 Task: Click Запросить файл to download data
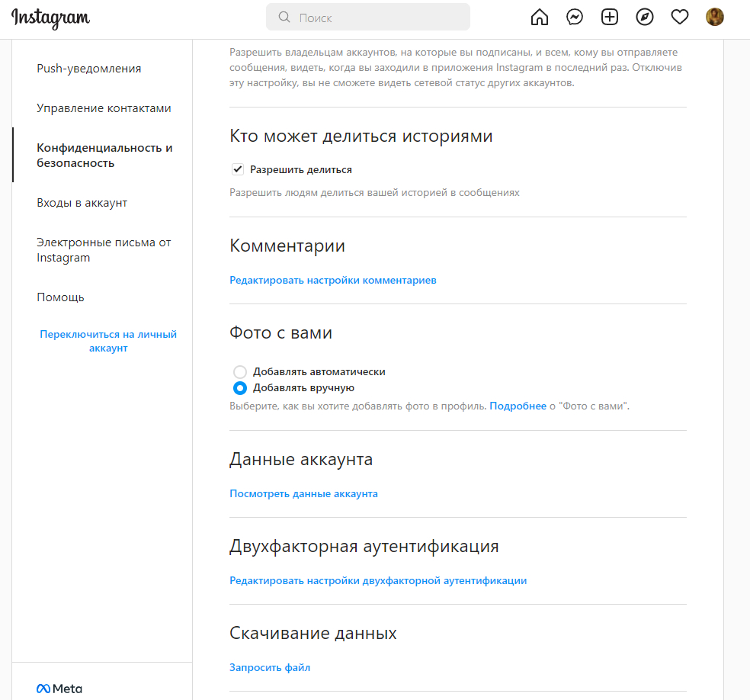coord(270,667)
